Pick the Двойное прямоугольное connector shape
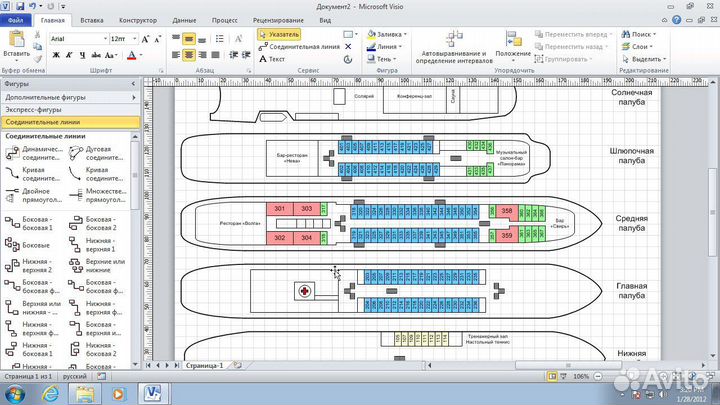The width and height of the screenshot is (720, 405). pyautogui.click(x=33, y=196)
